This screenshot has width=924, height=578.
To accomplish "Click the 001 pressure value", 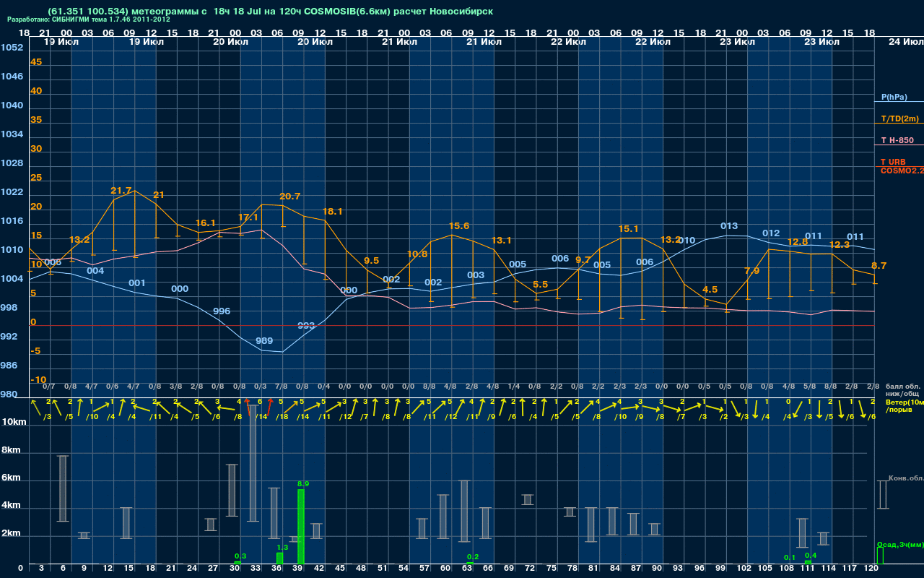I will tap(137, 283).
